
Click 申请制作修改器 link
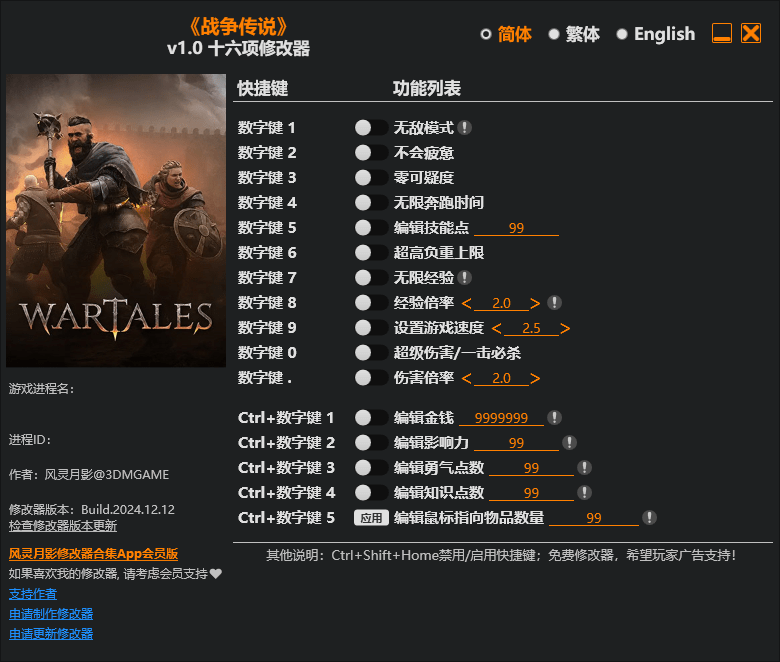tap(51, 614)
